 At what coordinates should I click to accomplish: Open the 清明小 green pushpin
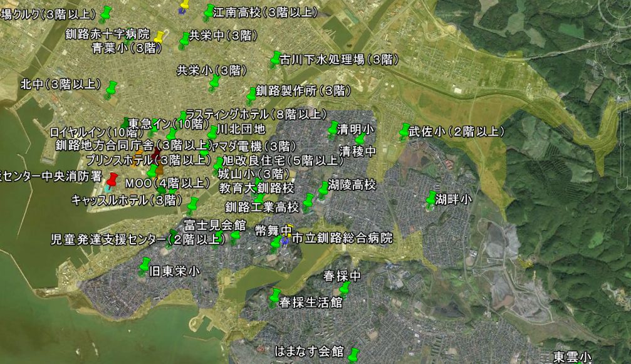[333, 128]
